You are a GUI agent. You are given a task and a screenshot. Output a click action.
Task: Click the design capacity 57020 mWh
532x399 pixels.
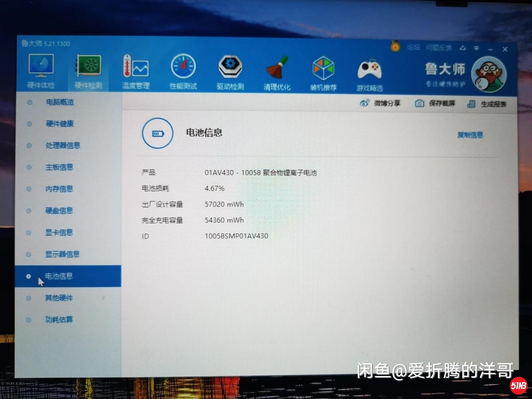224,204
